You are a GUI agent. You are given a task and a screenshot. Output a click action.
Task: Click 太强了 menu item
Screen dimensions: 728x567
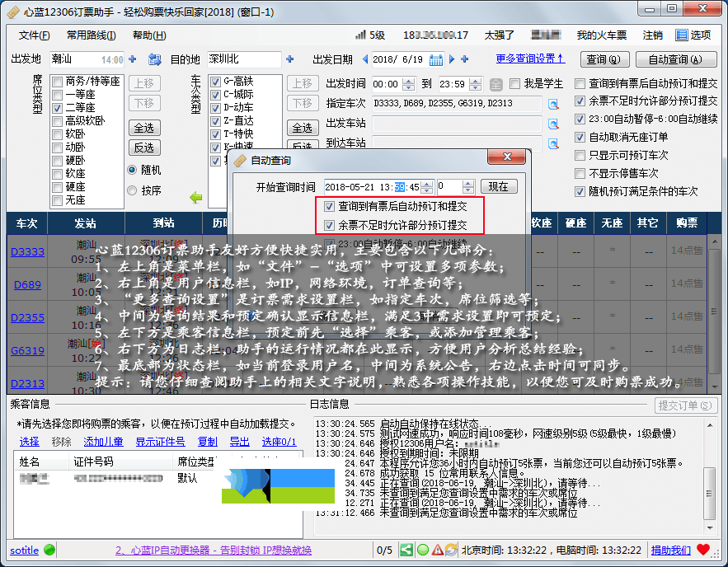(x=499, y=35)
